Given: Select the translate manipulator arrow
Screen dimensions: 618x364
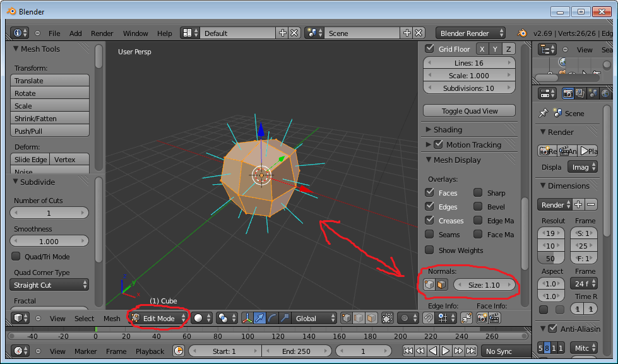Looking at the screenshot, I should click(259, 319).
